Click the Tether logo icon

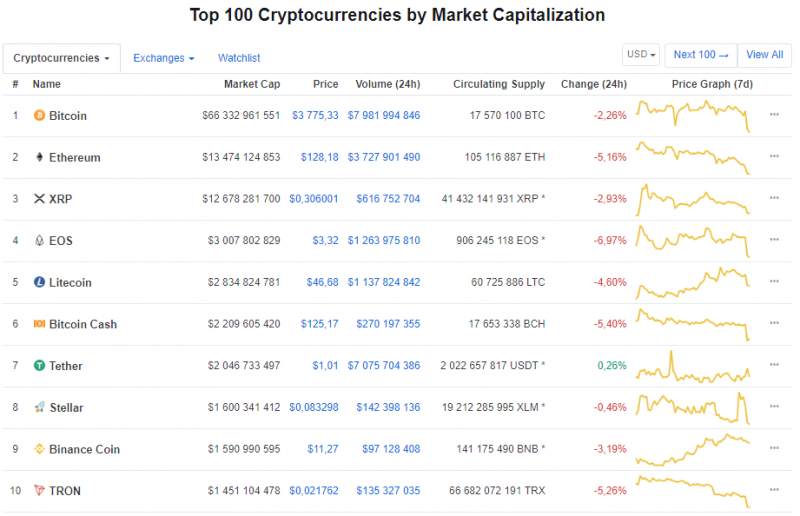coord(40,366)
